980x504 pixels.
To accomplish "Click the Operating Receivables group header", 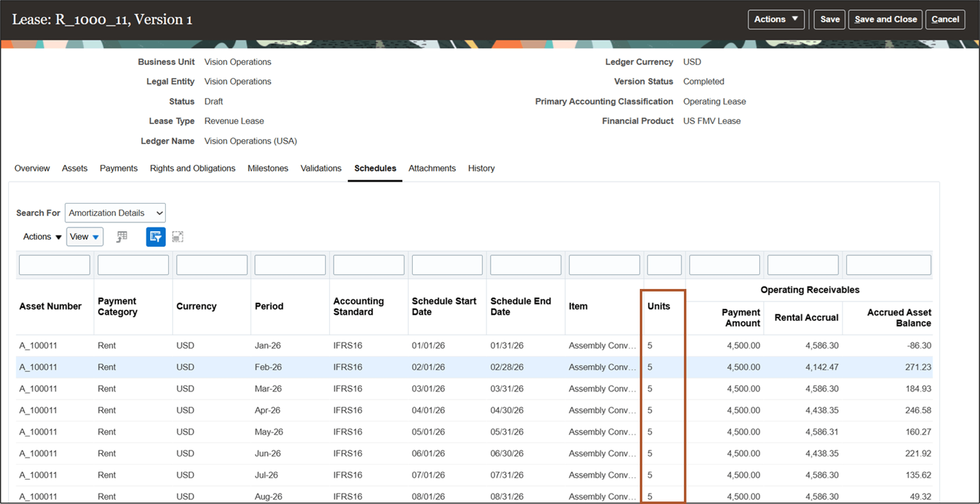I will 810,290.
